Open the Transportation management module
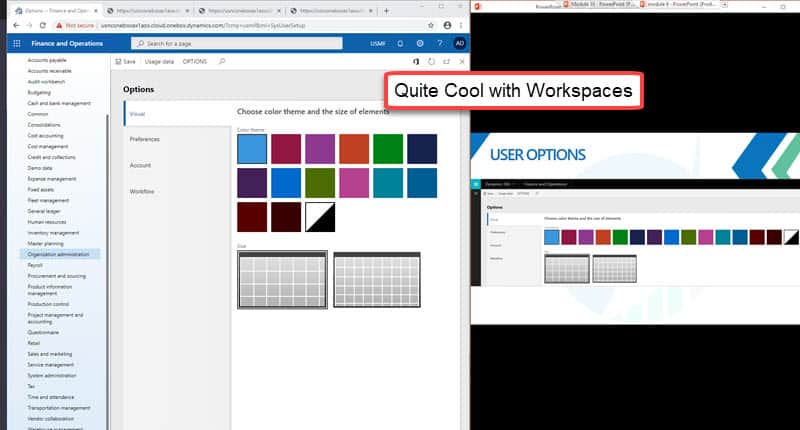Image resolution: width=800 pixels, height=430 pixels. tap(59, 408)
